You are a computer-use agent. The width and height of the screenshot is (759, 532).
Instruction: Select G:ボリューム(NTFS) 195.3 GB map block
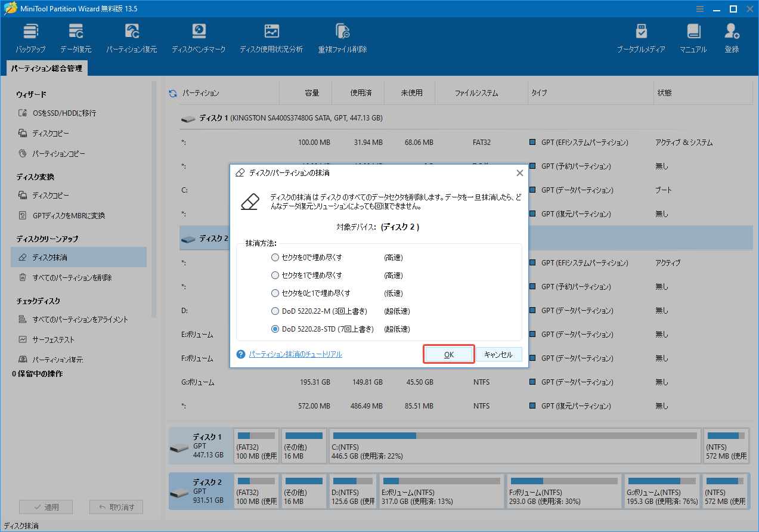662,492
